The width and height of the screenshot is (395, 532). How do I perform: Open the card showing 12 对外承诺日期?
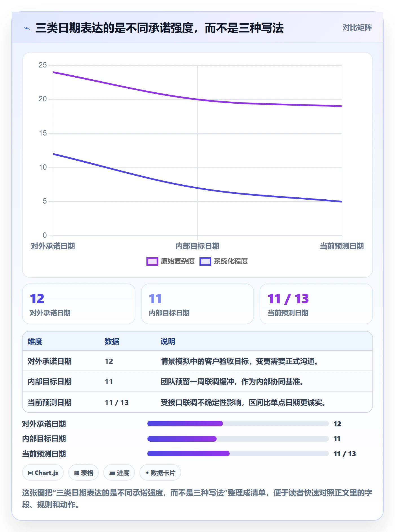pyautogui.click(x=79, y=304)
